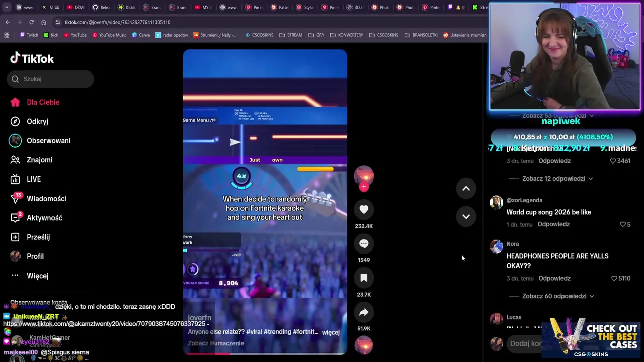Viewport: 644px width, 362px height.
Task: Open YouTube bookmark
Action: pyautogui.click(x=75, y=35)
